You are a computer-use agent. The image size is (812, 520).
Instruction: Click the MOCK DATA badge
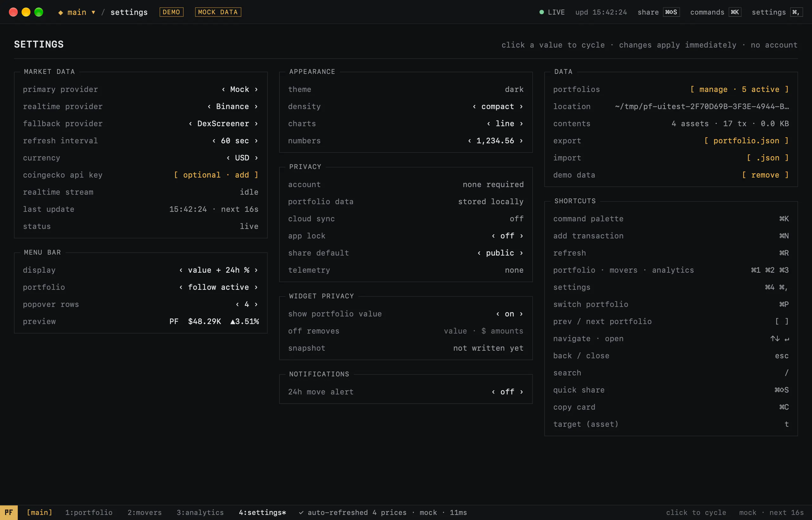point(218,12)
